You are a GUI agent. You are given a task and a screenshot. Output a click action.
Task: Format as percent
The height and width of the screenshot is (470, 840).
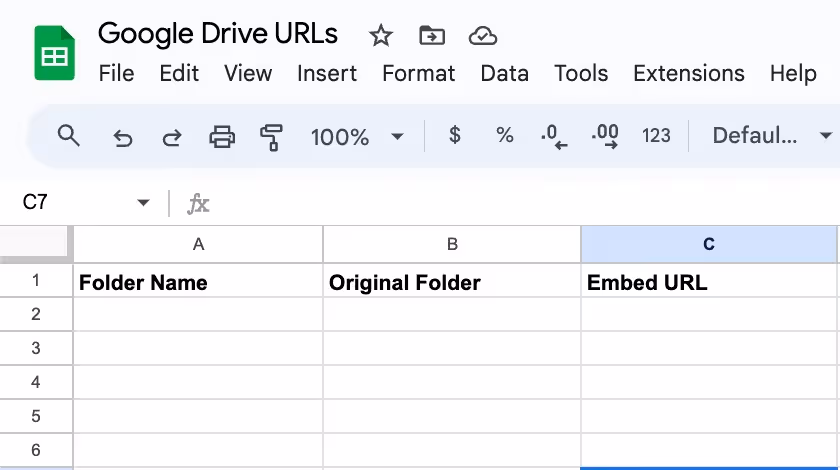(505, 136)
